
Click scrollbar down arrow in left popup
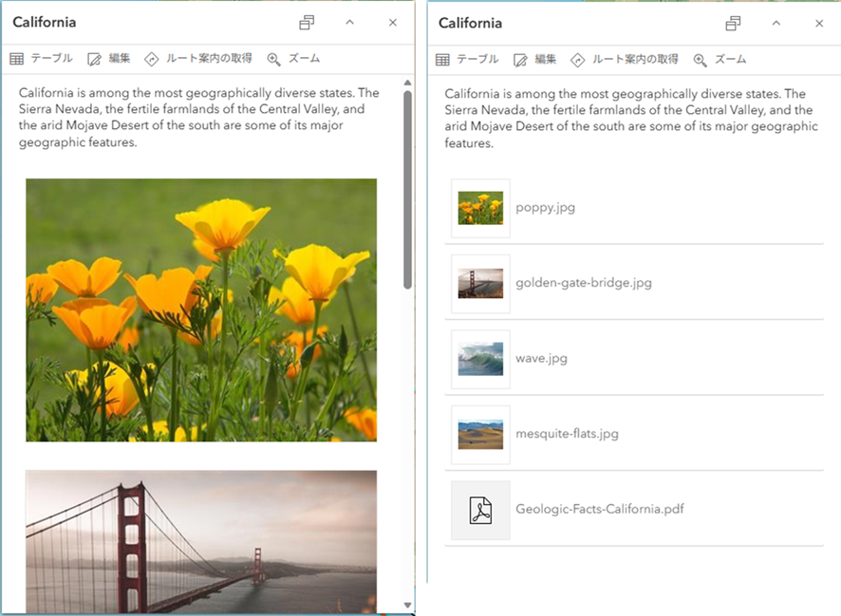tap(407, 606)
